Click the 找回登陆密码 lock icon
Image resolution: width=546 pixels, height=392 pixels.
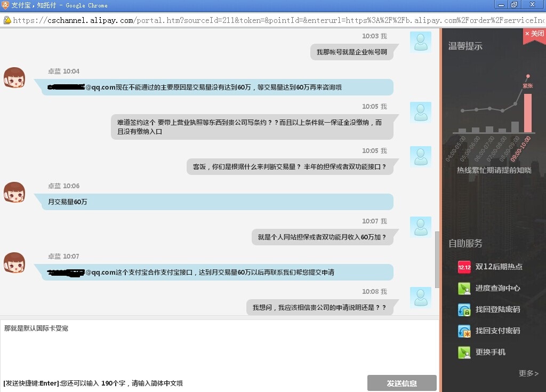[x=464, y=309]
